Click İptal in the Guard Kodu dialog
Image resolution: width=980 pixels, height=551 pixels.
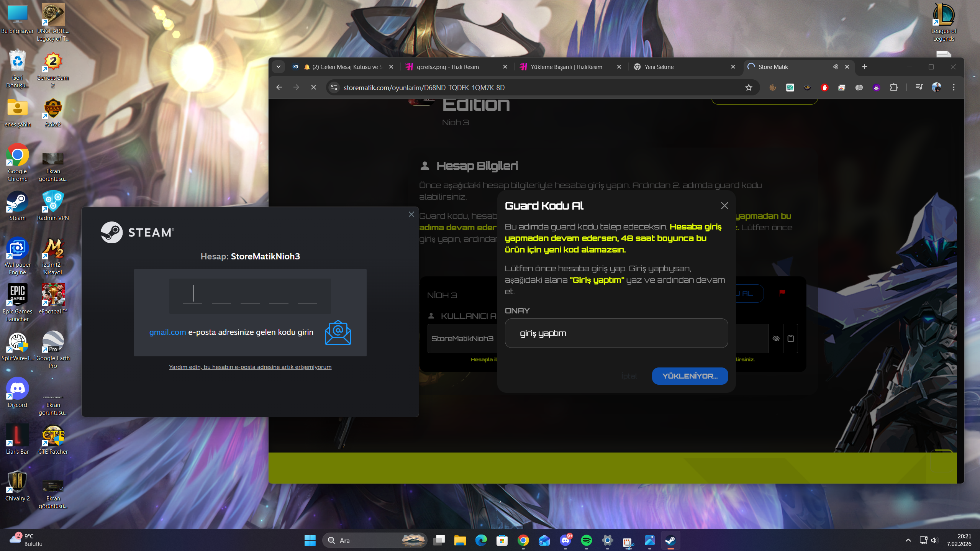629,376
